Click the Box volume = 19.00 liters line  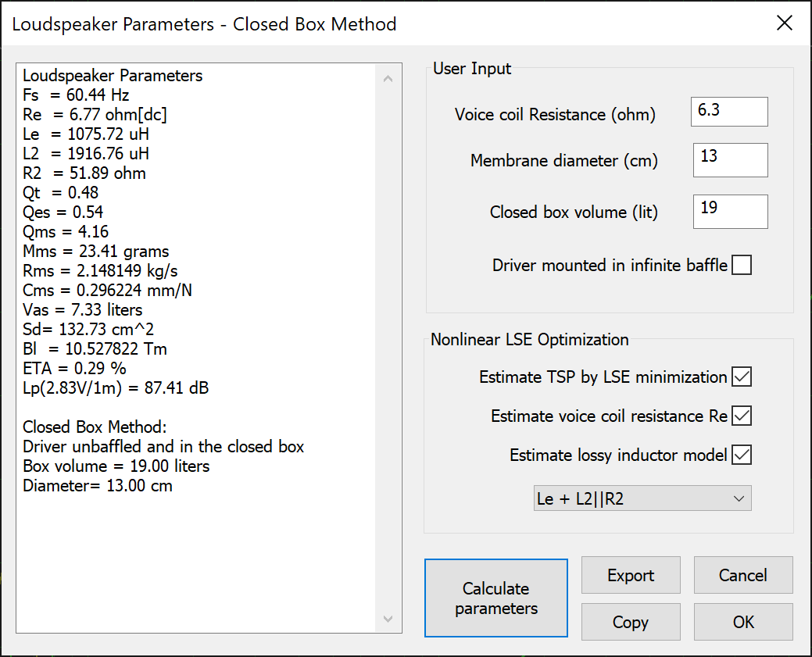(x=116, y=466)
